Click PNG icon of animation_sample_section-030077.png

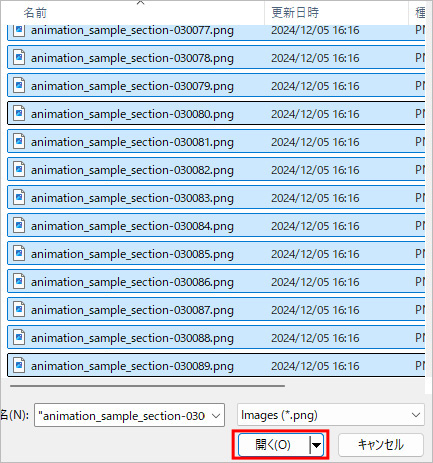coord(19,30)
